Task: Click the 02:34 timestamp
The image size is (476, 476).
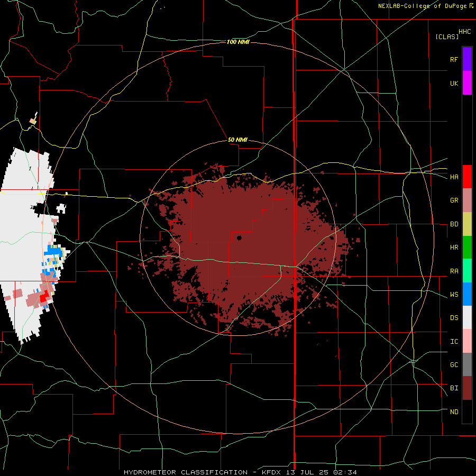Action: point(344,472)
